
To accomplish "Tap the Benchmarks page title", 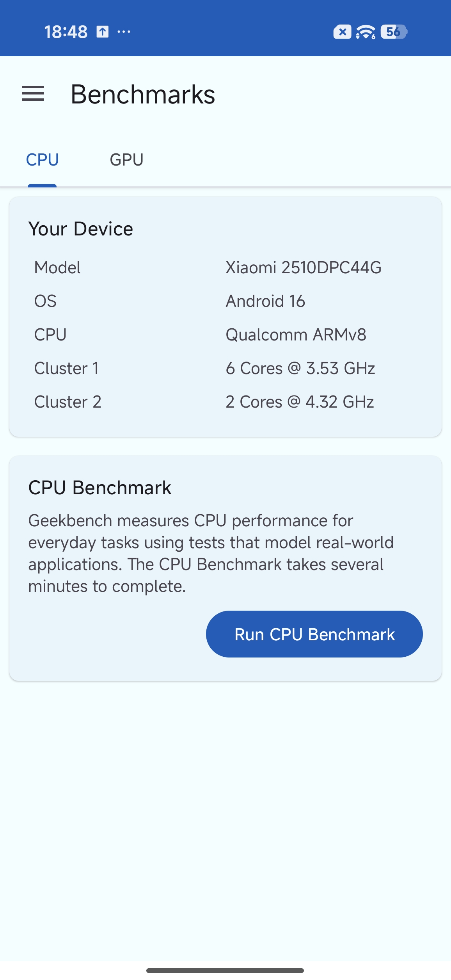I will tap(143, 94).
